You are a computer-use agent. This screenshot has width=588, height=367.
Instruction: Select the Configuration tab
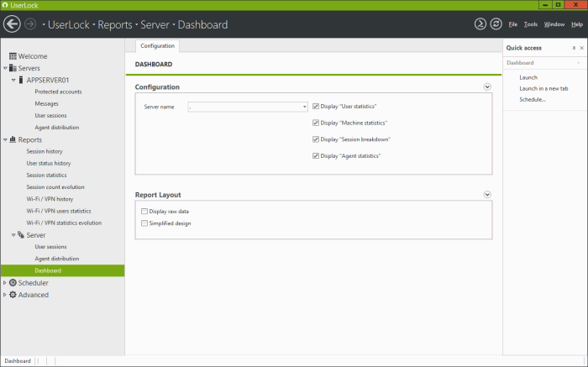pos(158,45)
